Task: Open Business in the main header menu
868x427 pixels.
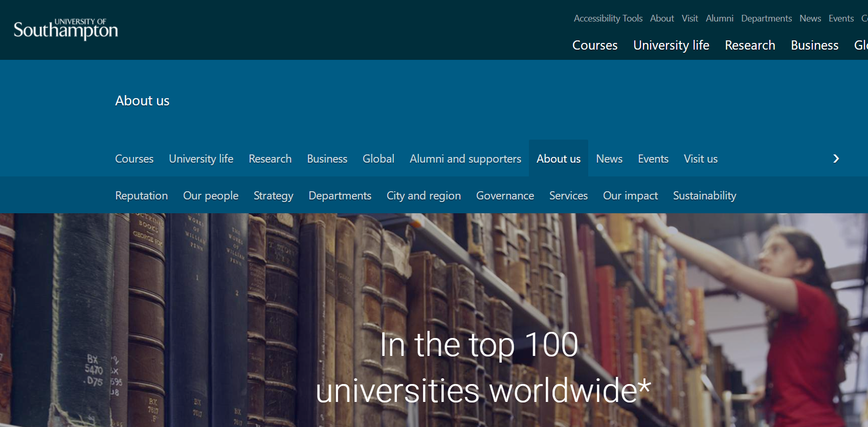Action: 814,46
